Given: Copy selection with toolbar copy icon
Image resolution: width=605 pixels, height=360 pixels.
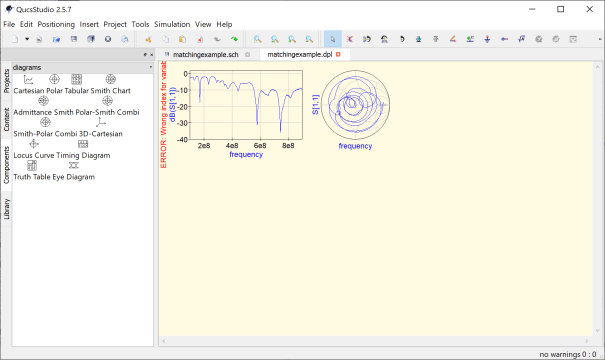Looking at the screenshot, I should point(166,39).
